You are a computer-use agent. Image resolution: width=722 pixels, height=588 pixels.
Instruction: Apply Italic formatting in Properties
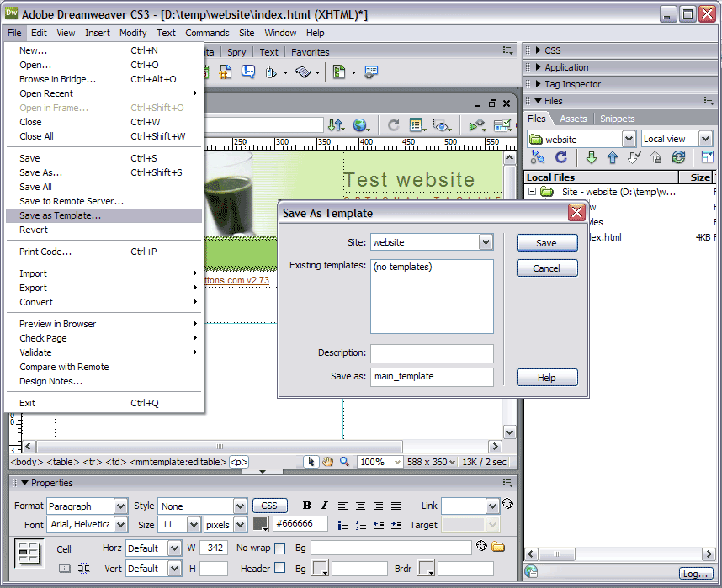coord(324,506)
